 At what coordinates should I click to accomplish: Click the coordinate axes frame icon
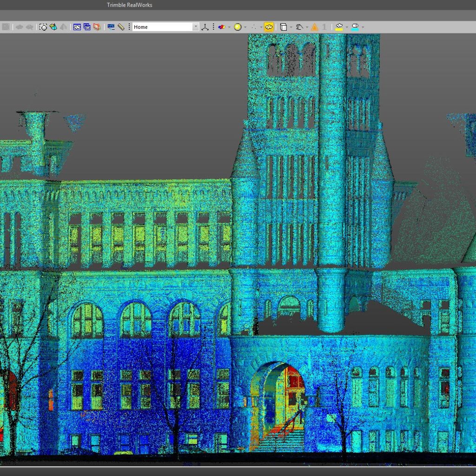(205, 27)
